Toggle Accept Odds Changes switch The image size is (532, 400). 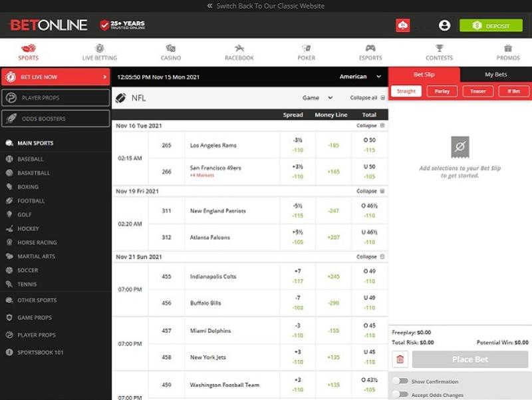pyautogui.click(x=400, y=394)
